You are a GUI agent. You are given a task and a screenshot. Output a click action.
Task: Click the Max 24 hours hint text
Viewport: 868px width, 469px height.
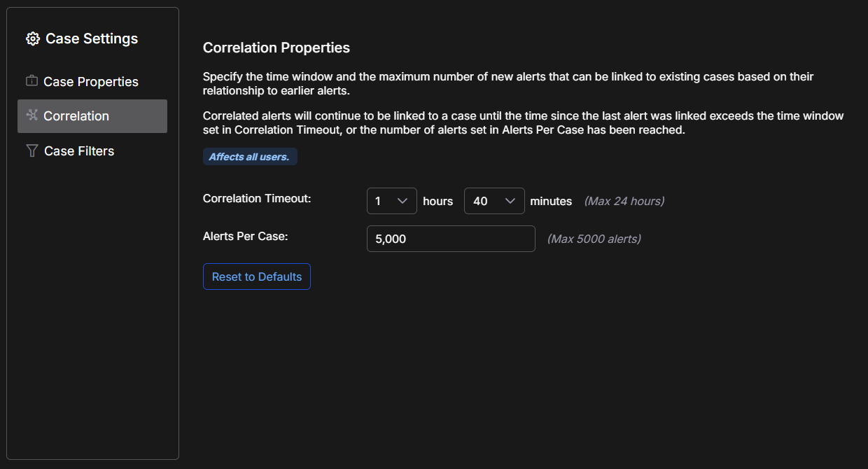click(x=624, y=201)
